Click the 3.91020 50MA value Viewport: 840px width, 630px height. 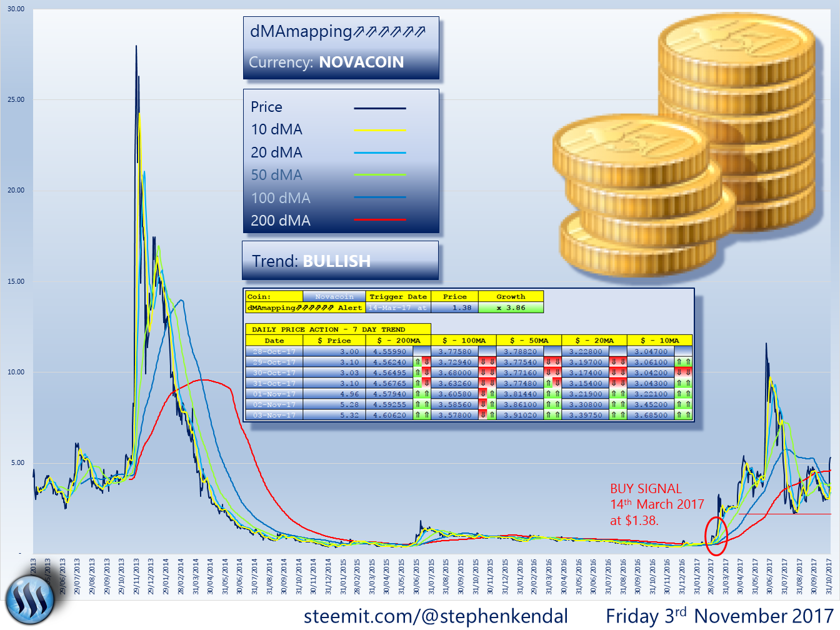coord(520,415)
